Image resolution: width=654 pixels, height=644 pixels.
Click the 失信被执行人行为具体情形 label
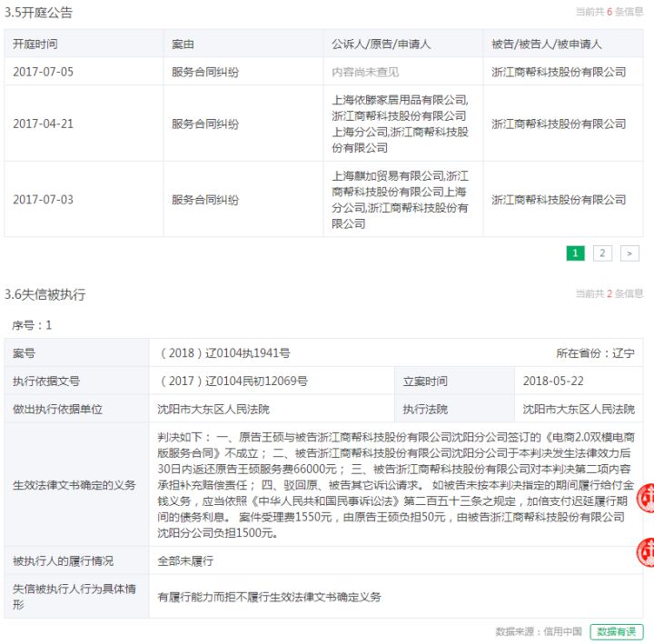point(74,597)
